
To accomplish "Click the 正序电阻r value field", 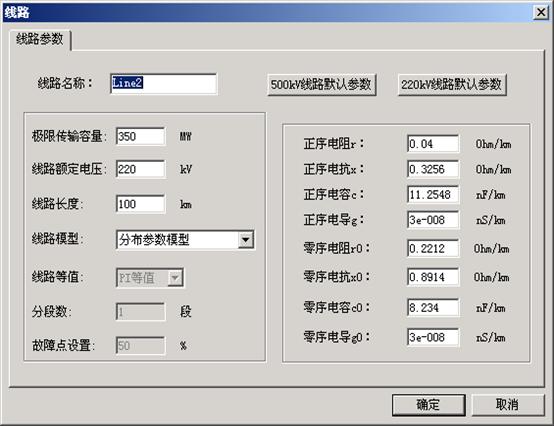I will pyautogui.click(x=433, y=144).
